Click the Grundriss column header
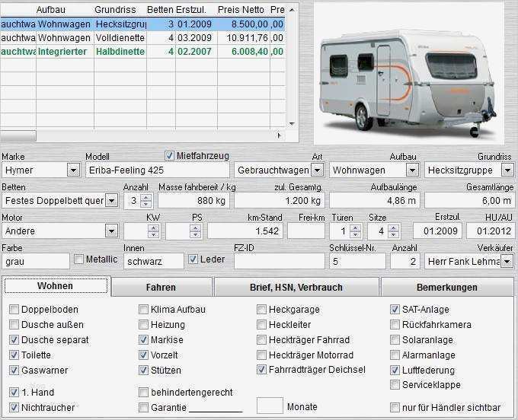This screenshot has height=420, width=518. (x=115, y=10)
